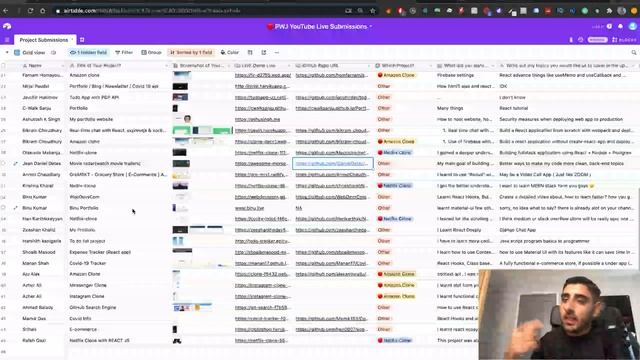Open the www.binu.live demo link

tap(249, 208)
